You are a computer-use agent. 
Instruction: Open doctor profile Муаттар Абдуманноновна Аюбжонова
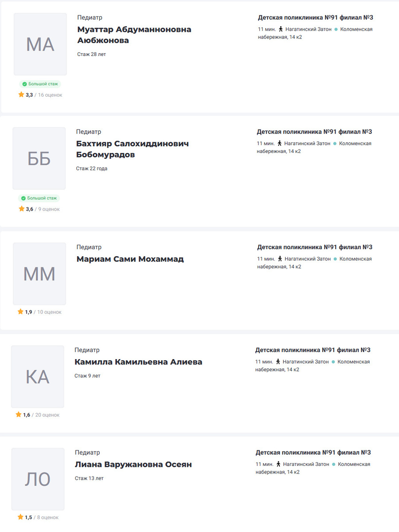tap(134, 35)
